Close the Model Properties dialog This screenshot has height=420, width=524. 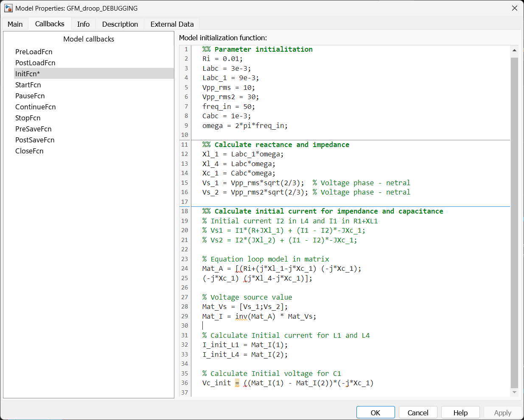click(x=514, y=8)
